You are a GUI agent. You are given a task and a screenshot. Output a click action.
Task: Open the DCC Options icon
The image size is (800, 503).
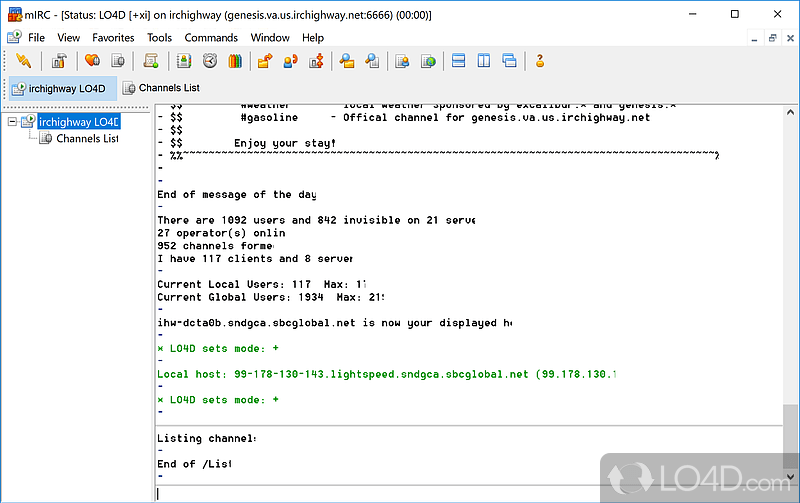click(316, 61)
